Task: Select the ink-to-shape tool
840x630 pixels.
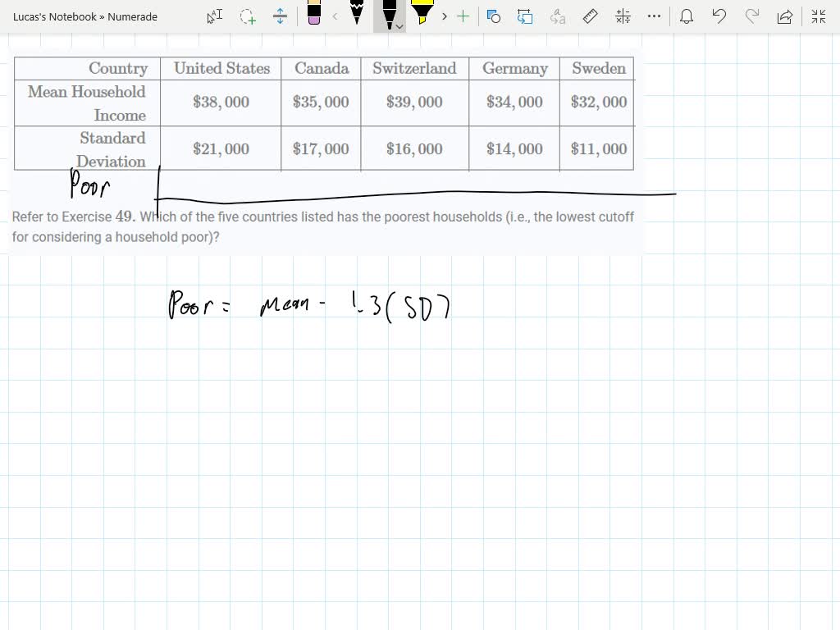Action: [492, 16]
